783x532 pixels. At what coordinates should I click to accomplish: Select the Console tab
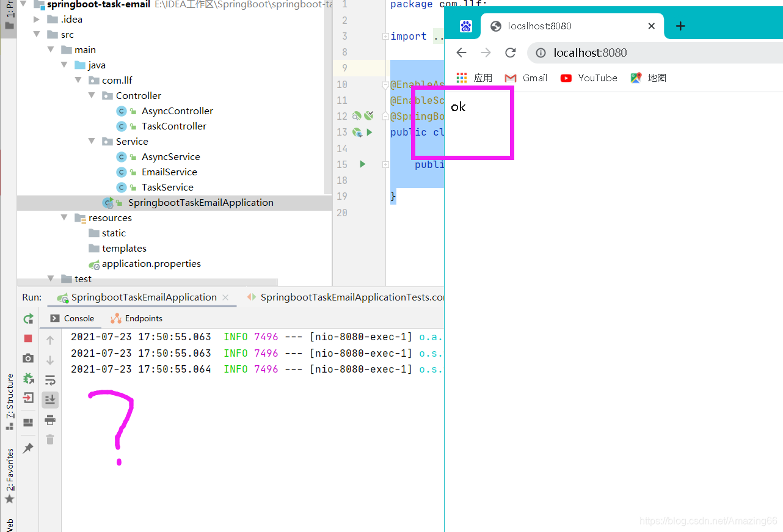coord(72,318)
